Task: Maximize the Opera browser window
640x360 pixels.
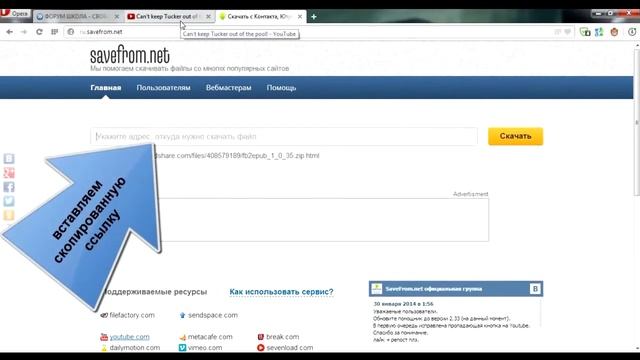Action: (x=611, y=13)
